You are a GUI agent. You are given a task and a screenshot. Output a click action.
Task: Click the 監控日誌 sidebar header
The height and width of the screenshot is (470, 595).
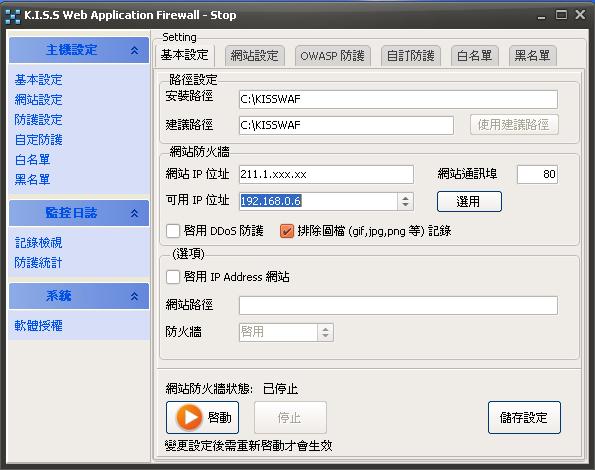click(79, 213)
